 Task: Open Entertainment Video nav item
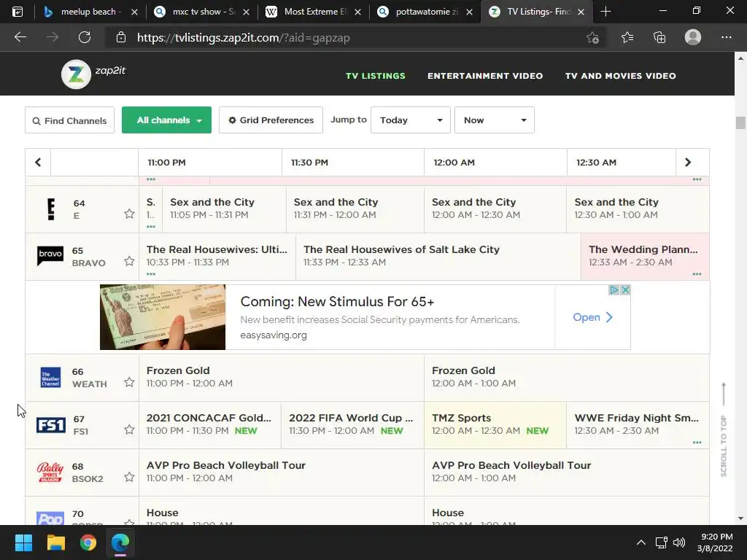485,76
